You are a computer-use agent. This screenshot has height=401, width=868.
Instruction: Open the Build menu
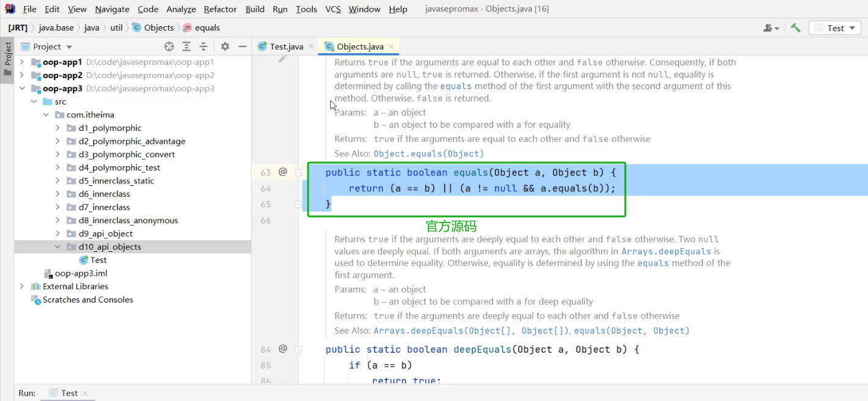click(x=255, y=9)
